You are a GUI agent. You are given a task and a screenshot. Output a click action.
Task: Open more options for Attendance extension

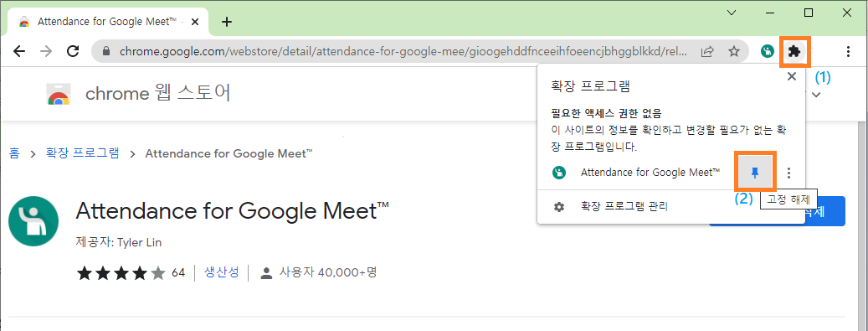[x=788, y=173]
